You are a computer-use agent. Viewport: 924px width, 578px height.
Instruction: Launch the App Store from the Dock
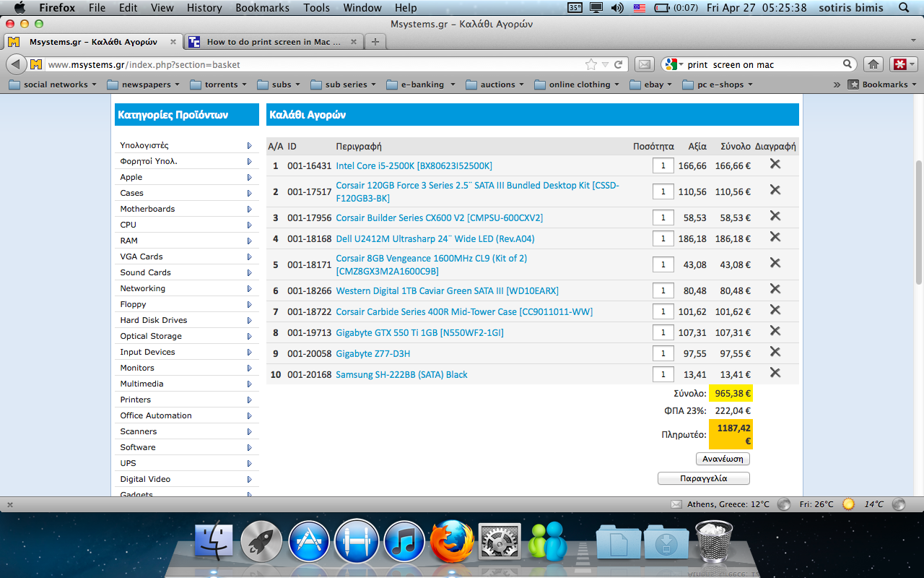309,542
